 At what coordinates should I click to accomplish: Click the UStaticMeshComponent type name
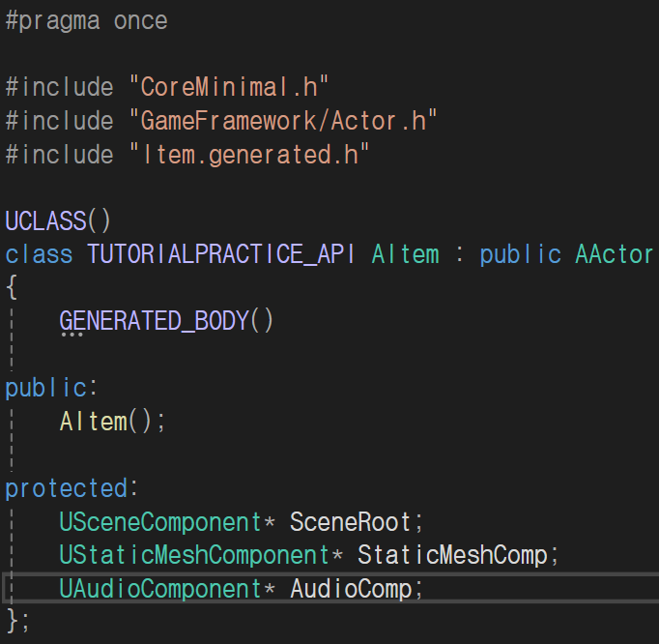(x=194, y=556)
